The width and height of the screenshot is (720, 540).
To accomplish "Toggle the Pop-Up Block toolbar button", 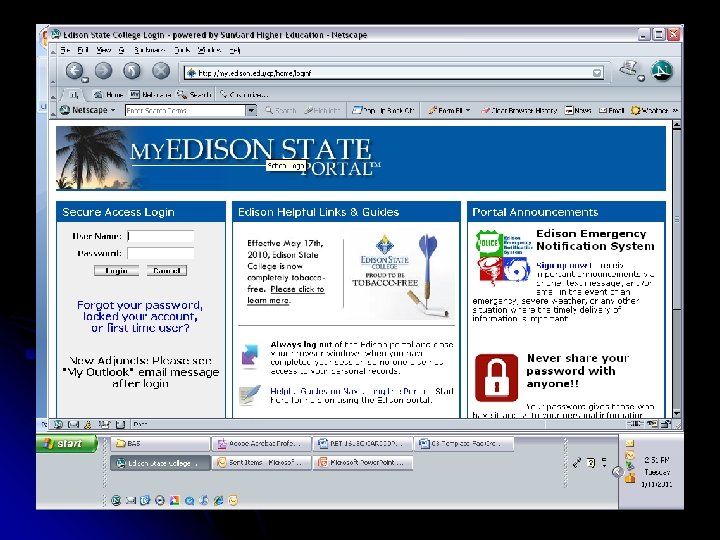I will pyautogui.click(x=383, y=110).
